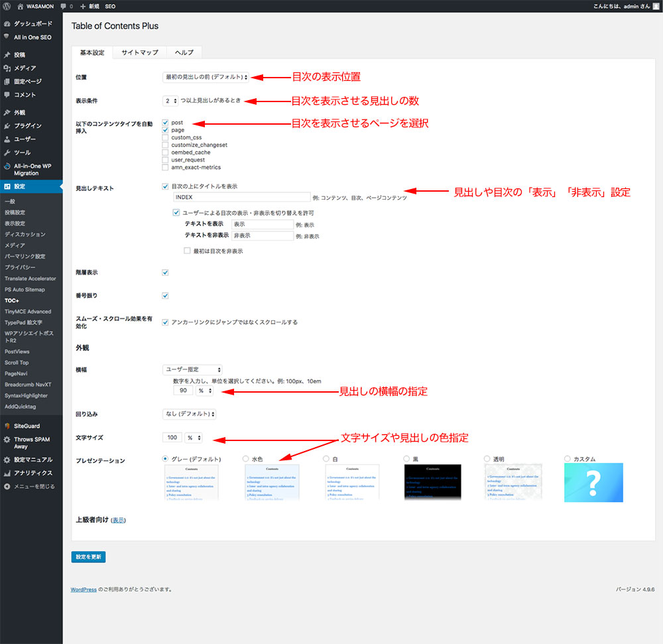Click the テキストを非表示 text field
663x644 pixels.
tap(263, 235)
